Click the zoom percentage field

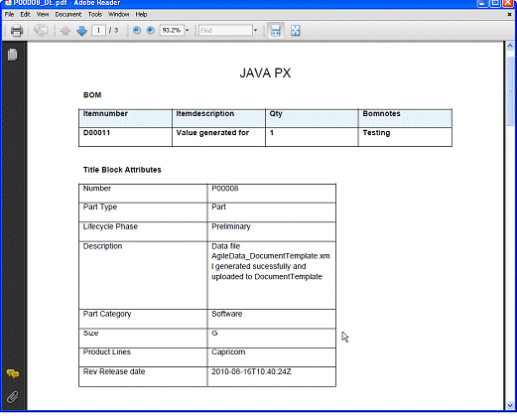(x=172, y=31)
